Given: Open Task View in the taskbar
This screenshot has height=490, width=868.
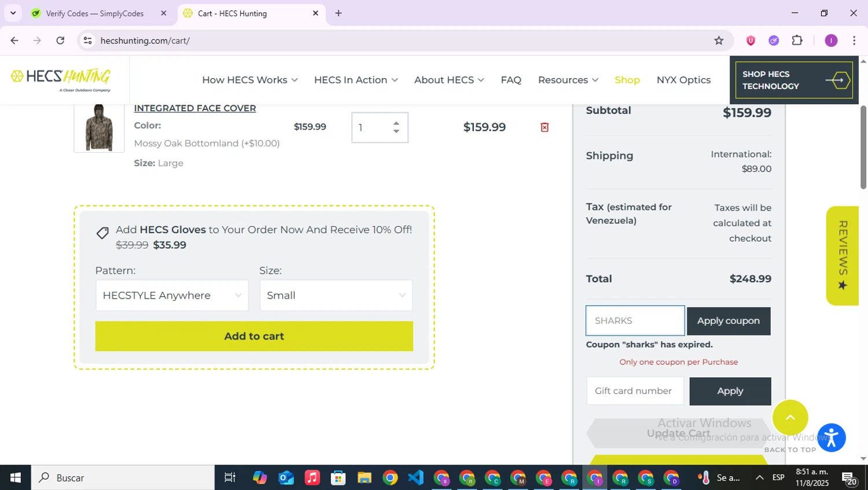Looking at the screenshot, I should coord(230,478).
